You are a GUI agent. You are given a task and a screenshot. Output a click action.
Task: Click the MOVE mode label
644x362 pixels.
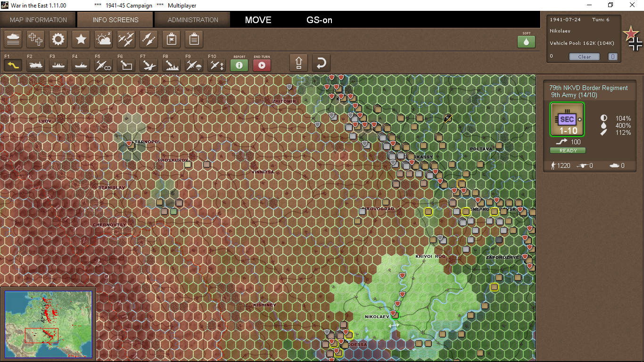[258, 20]
